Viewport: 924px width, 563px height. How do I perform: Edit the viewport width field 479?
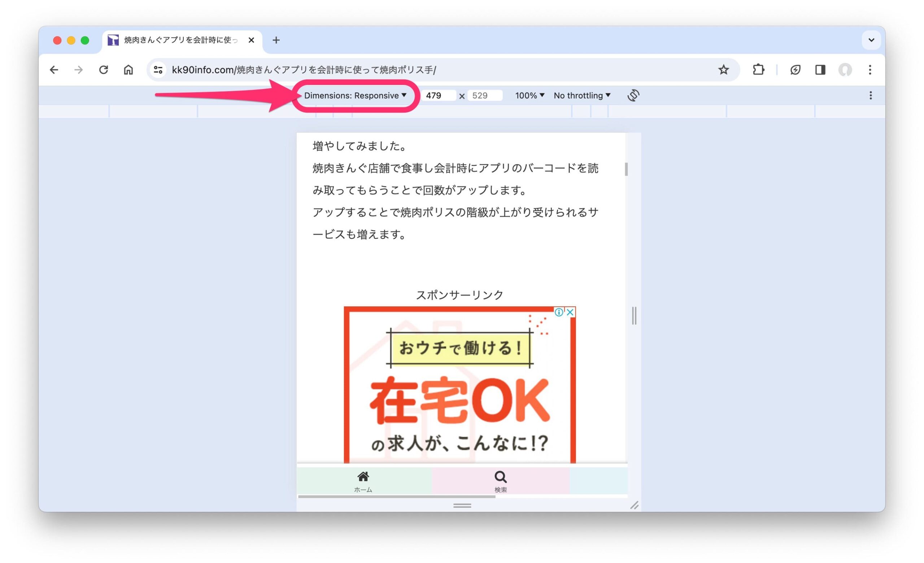[x=438, y=96]
